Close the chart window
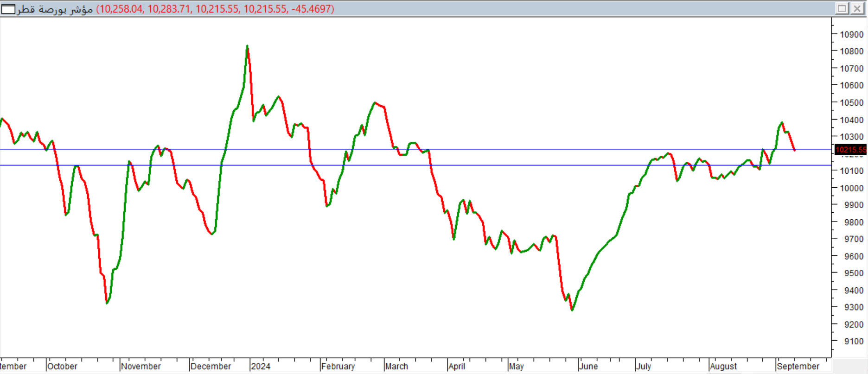The image size is (868, 374). coord(857,8)
